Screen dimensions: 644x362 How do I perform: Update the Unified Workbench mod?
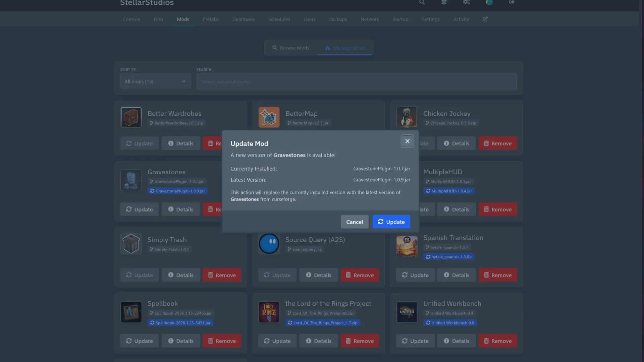coord(415,341)
